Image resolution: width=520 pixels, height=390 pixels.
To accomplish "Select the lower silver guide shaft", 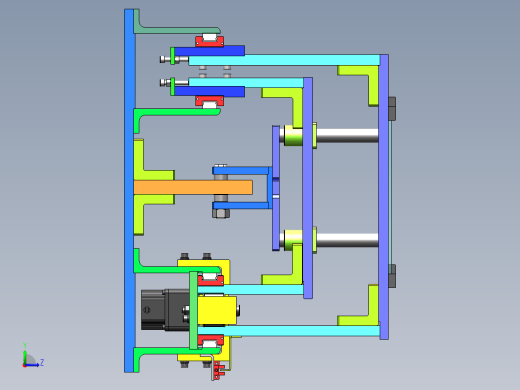I will point(347,240).
